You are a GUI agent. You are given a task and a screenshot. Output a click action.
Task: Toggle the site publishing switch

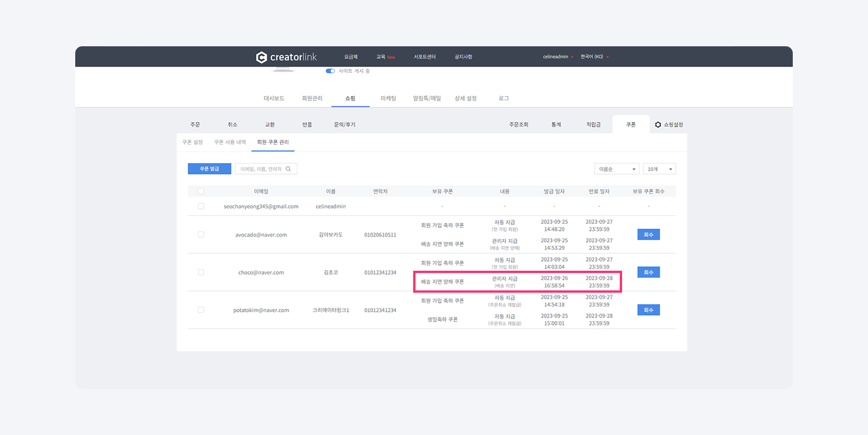click(x=330, y=71)
